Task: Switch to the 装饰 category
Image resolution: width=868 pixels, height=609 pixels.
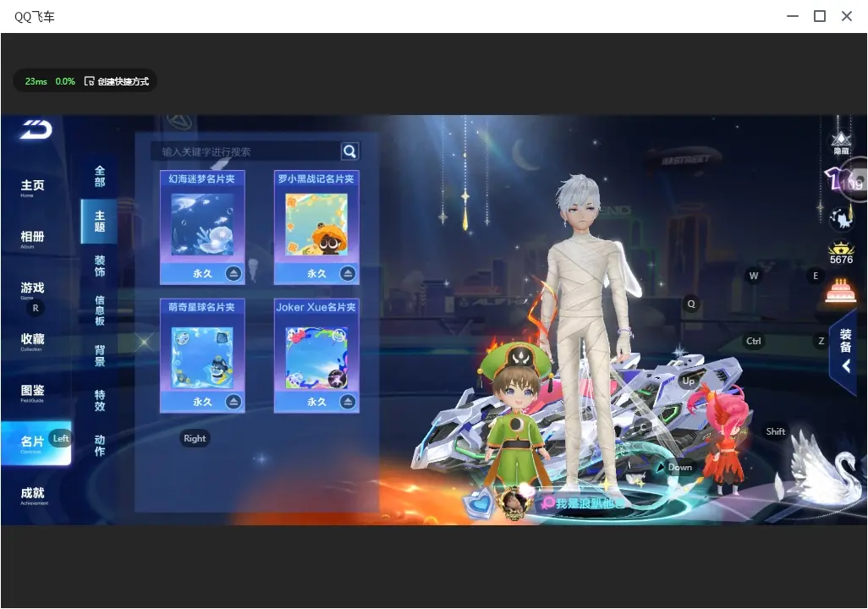Action: [x=100, y=266]
